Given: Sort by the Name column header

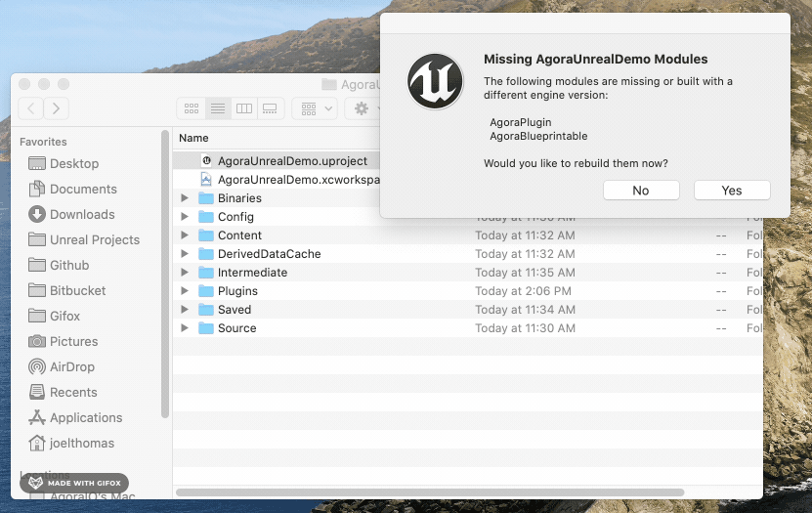Looking at the screenshot, I should [193, 138].
